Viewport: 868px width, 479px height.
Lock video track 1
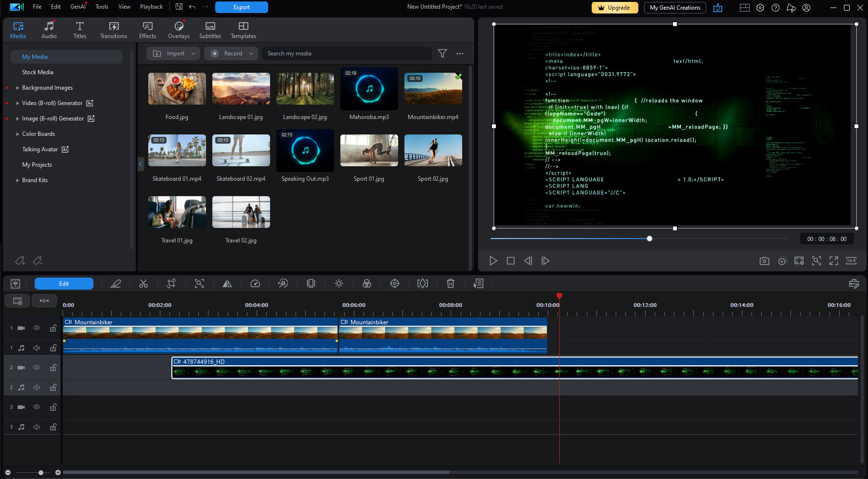click(x=53, y=328)
